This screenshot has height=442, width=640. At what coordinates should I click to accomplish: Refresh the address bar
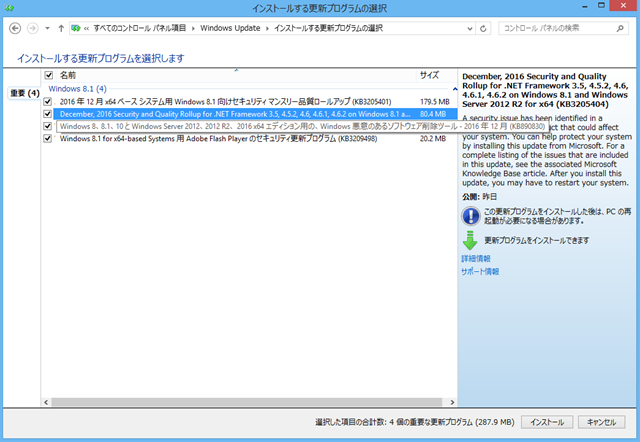tap(483, 28)
